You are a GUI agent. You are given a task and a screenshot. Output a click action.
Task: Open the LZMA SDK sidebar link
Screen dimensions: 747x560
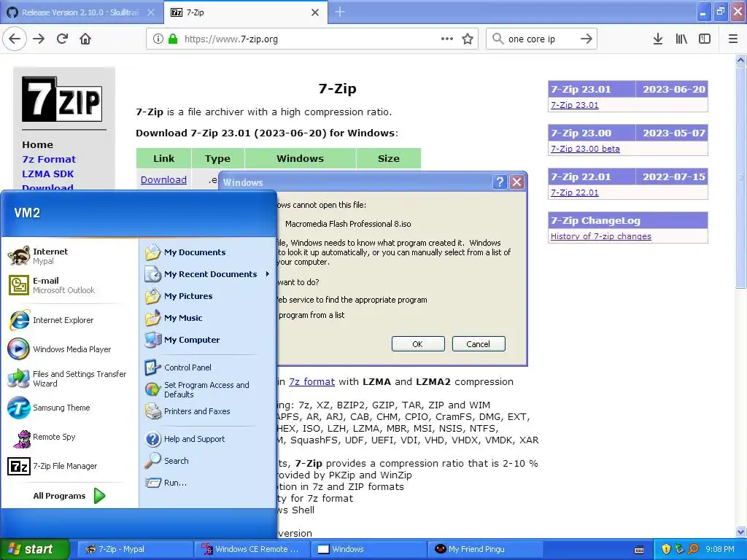47,174
